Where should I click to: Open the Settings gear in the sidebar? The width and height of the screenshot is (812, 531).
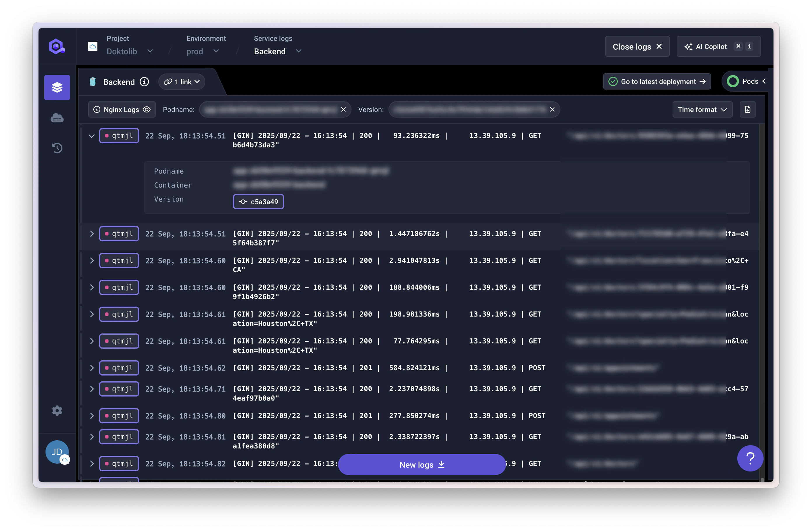click(57, 411)
